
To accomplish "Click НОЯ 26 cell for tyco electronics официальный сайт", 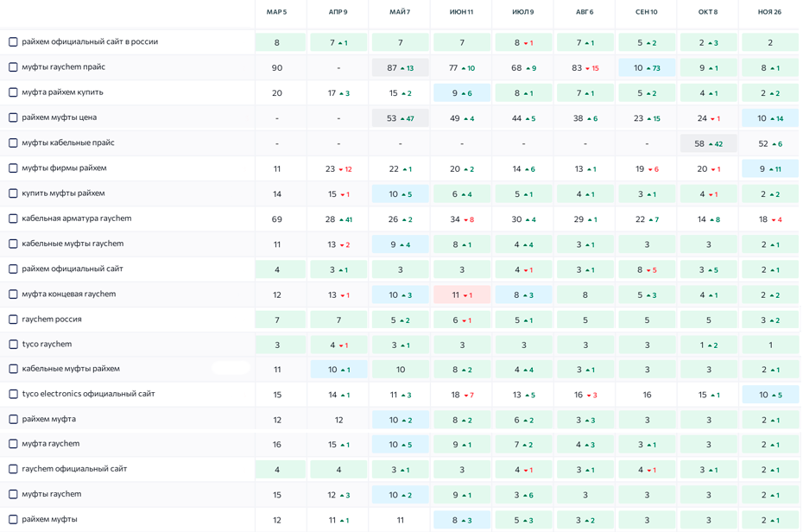I will point(769,395).
